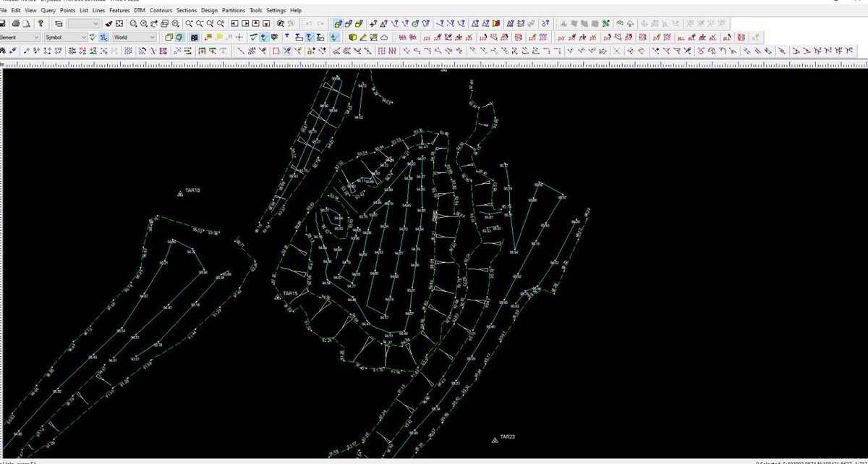Image resolution: width=868 pixels, height=464 pixels.
Task: Click the zoom extents icon
Action: 119,23
